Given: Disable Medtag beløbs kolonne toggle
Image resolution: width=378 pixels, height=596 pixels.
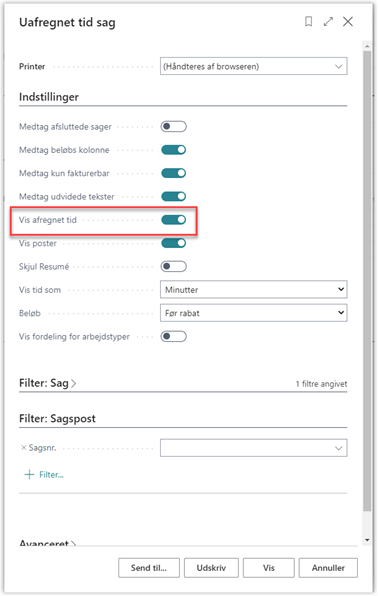Looking at the screenshot, I should (173, 150).
